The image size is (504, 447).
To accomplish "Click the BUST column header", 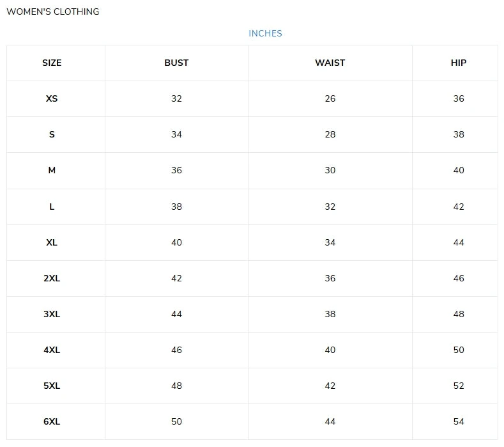I will (x=176, y=63).
